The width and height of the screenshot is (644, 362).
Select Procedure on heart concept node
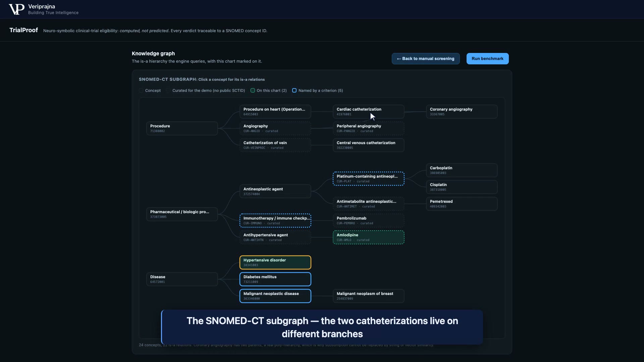[x=275, y=112]
